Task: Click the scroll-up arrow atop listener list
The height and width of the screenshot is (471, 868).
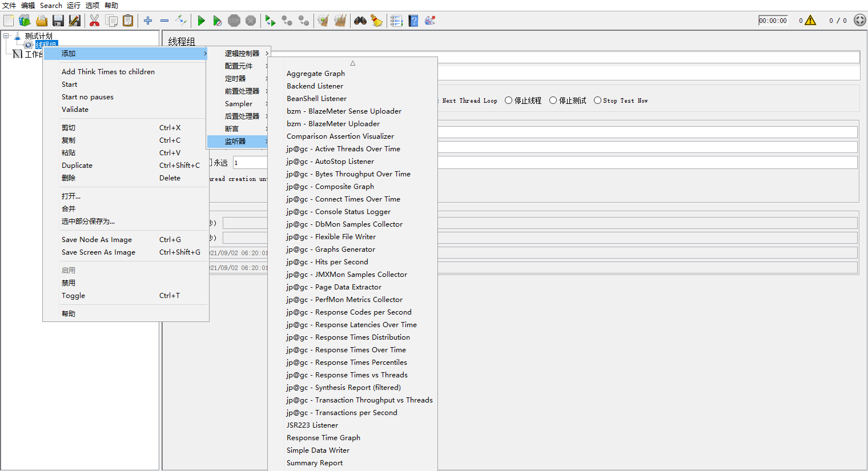Action: click(353, 63)
